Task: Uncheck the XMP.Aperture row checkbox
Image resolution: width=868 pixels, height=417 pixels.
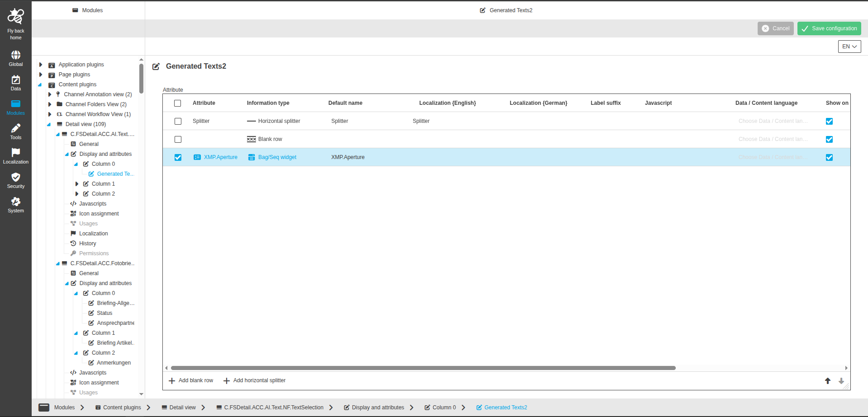Action: pyautogui.click(x=178, y=157)
